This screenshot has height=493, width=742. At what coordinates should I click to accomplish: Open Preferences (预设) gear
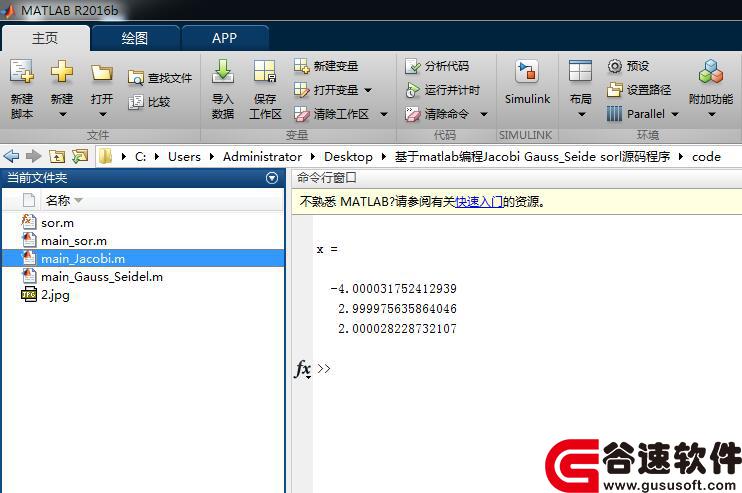[x=628, y=66]
